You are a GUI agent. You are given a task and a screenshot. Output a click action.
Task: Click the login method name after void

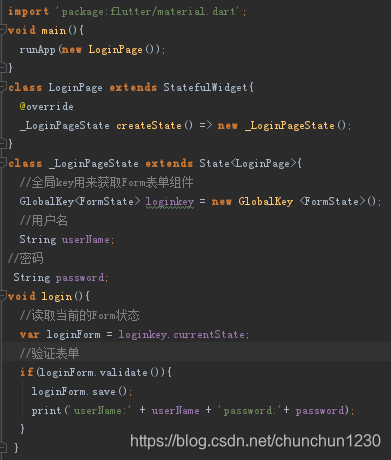[x=57, y=296]
